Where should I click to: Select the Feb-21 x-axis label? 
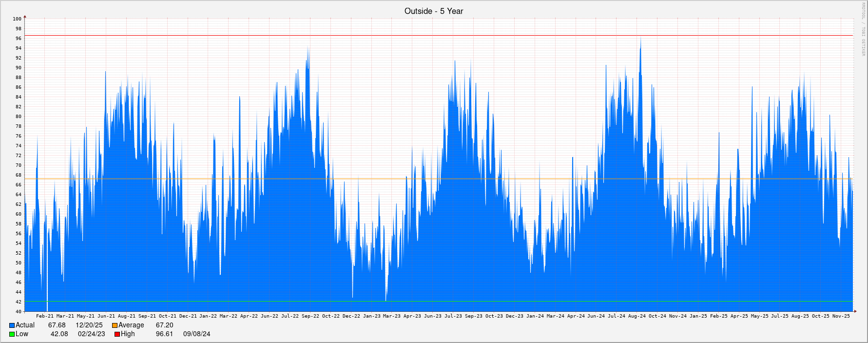45,316
